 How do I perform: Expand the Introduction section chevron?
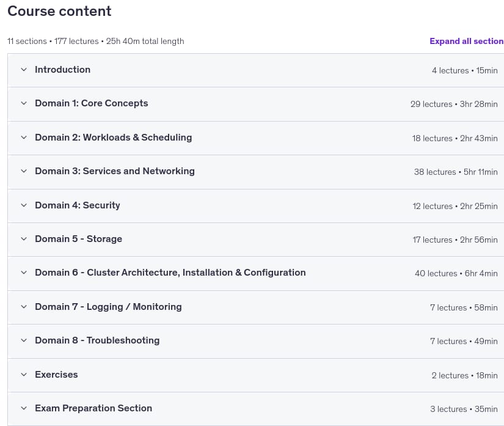click(x=24, y=70)
